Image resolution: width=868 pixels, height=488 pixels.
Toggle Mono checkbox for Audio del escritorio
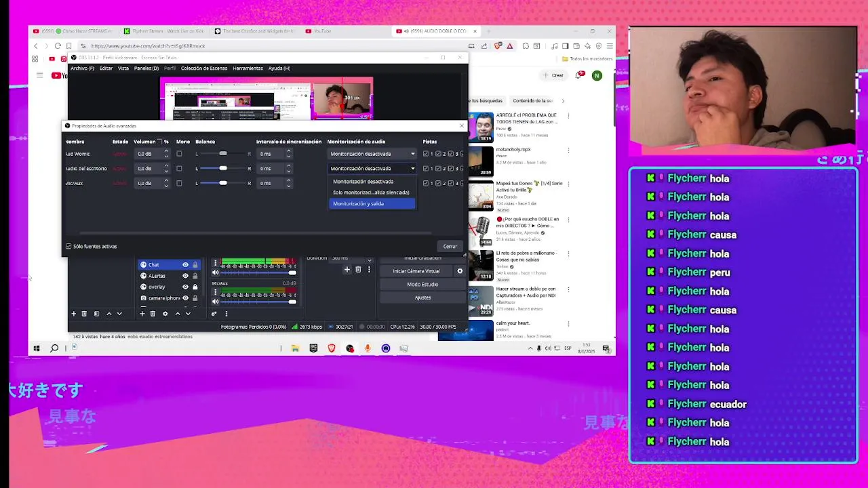(179, 168)
